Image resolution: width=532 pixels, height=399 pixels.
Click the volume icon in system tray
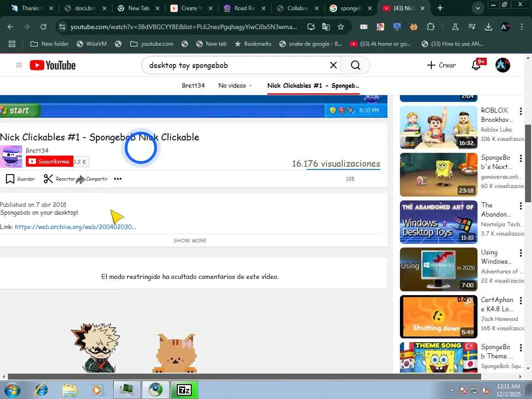click(x=486, y=391)
